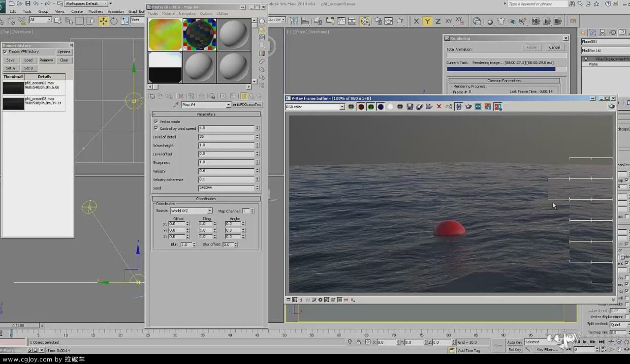
Task: Restrict transform to Y axis
Action: coord(427,21)
